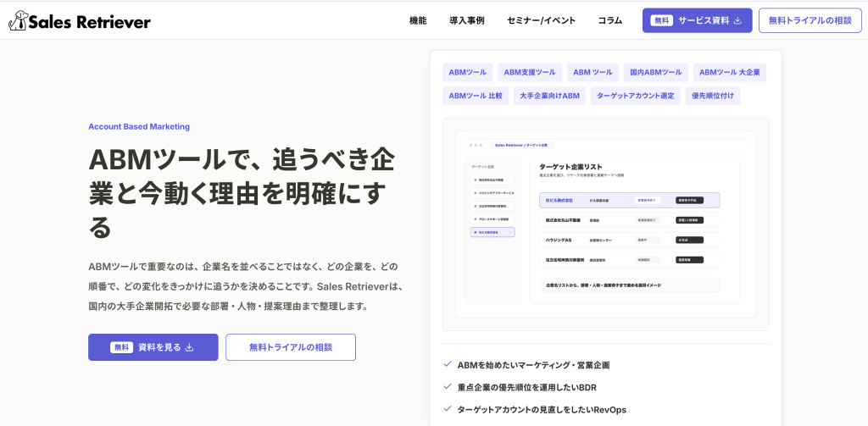The height and width of the screenshot is (426, 868).
Task: Open the 機能 menu item
Action: click(x=418, y=20)
